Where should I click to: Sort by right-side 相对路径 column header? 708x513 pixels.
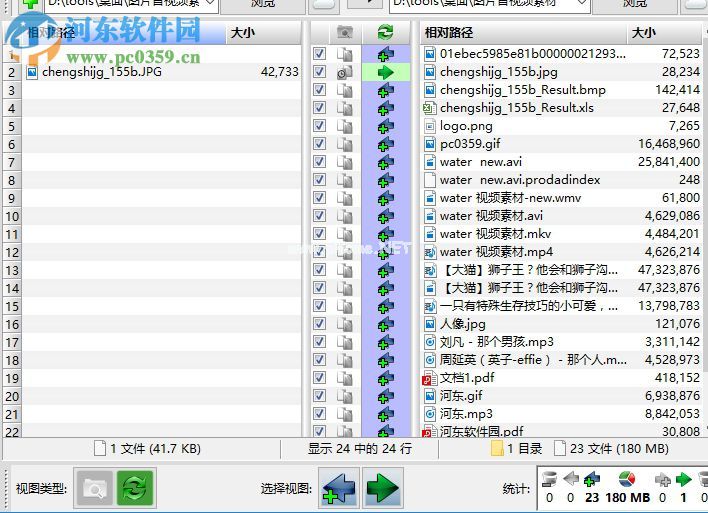(x=523, y=33)
